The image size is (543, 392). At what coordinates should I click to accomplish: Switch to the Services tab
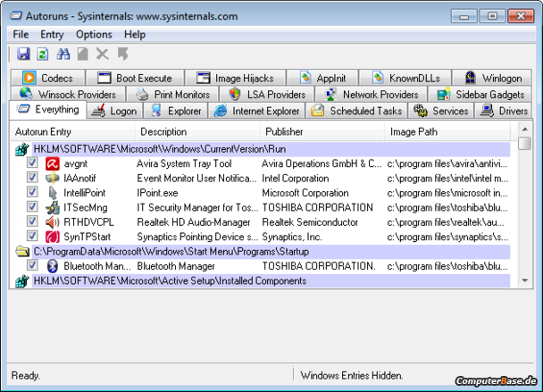coord(441,111)
